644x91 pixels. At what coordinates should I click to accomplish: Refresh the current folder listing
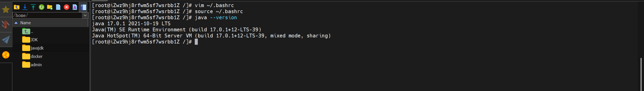coord(42,7)
